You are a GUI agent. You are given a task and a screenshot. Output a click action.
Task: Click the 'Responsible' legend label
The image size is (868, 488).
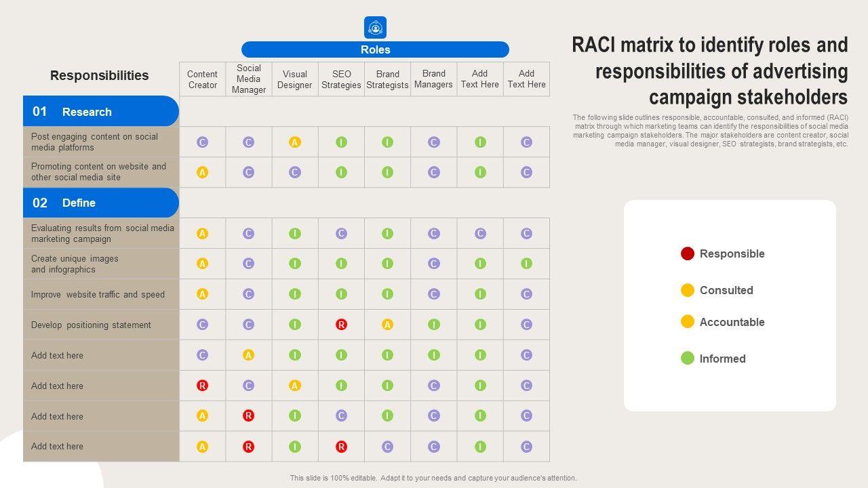pyautogui.click(x=732, y=253)
